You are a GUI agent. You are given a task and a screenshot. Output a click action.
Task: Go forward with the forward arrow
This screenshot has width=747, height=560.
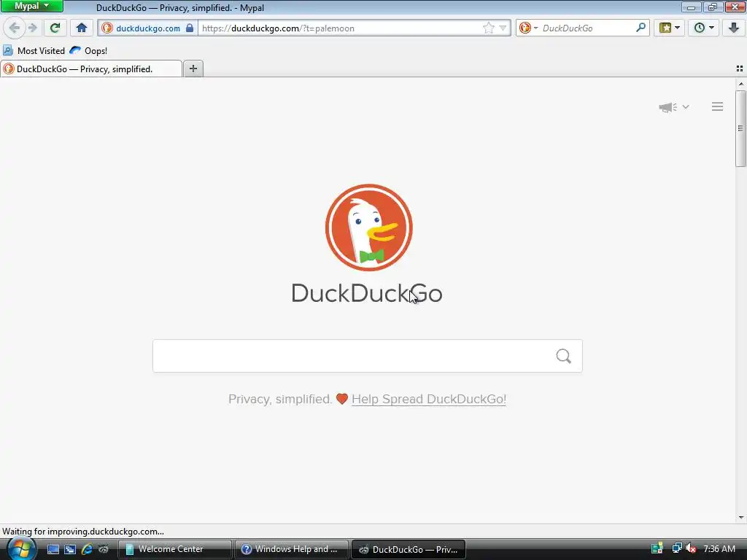32,28
